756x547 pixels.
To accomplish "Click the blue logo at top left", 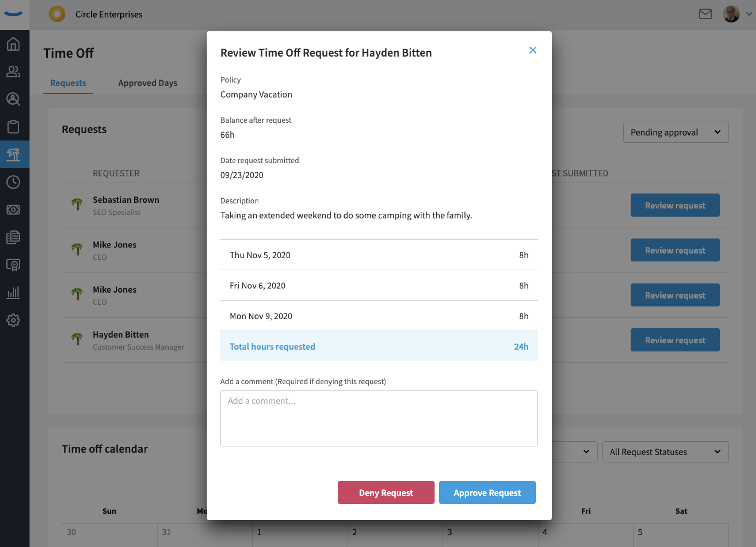I will click(13, 14).
